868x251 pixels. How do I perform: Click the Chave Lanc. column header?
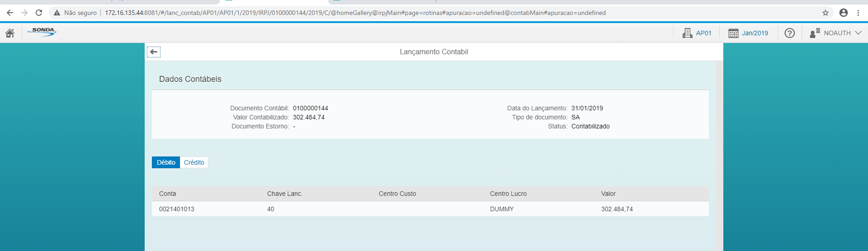click(285, 194)
